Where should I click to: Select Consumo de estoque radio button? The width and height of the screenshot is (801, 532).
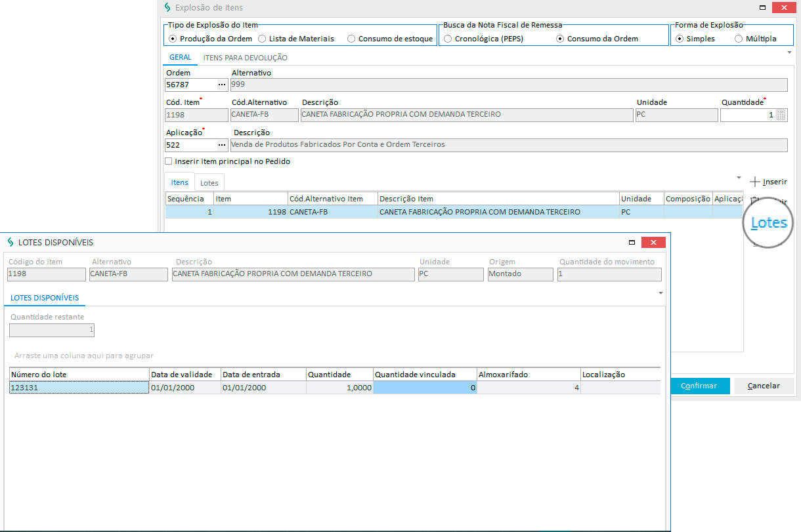[x=352, y=39]
